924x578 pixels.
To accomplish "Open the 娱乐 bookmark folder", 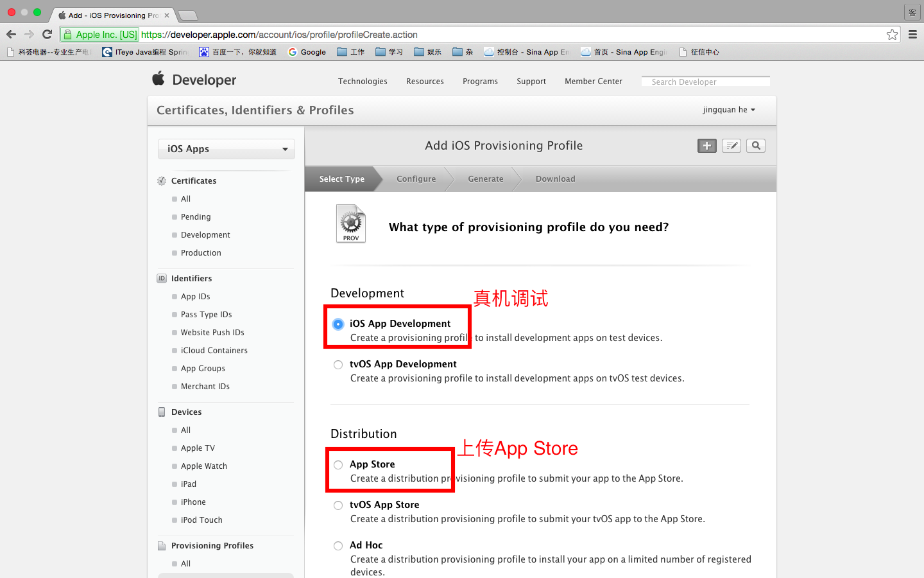I will (x=427, y=52).
